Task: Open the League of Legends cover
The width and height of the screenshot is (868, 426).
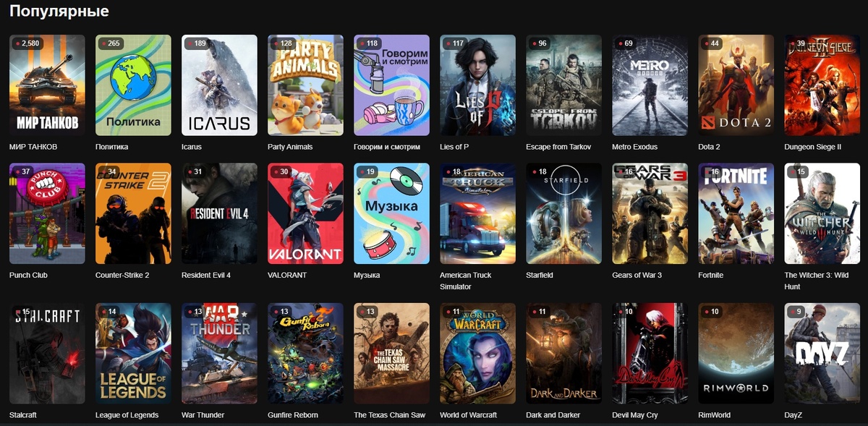Action: [133, 353]
